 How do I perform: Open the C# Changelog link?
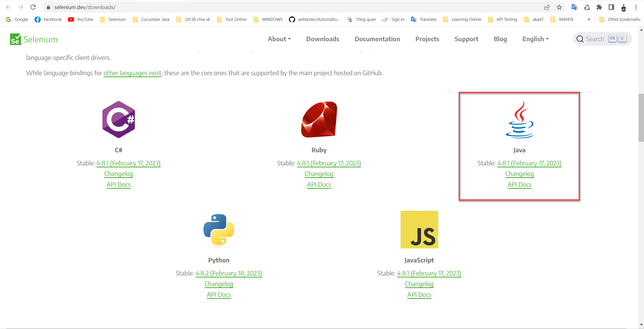point(119,174)
